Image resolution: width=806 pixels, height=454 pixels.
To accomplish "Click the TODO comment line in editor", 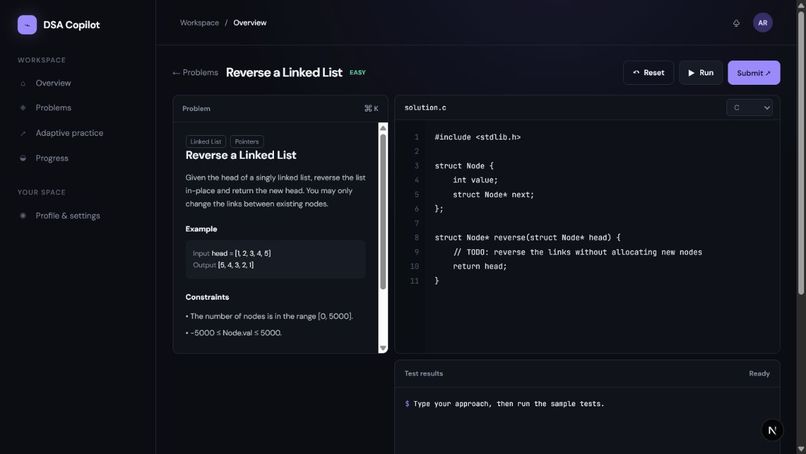I will [577, 252].
